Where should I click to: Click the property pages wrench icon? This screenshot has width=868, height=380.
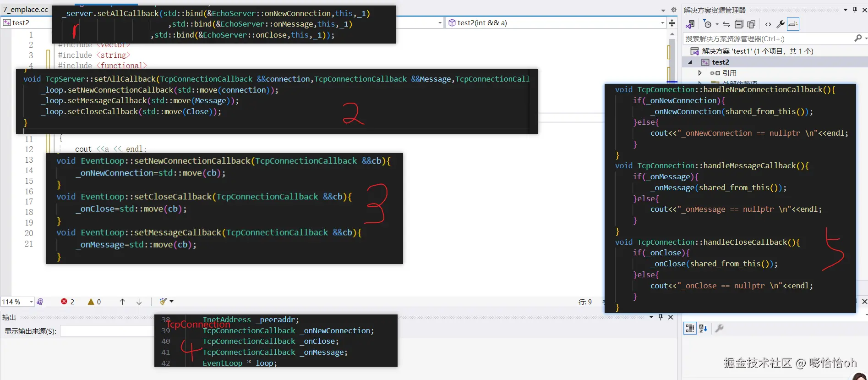[x=720, y=328]
